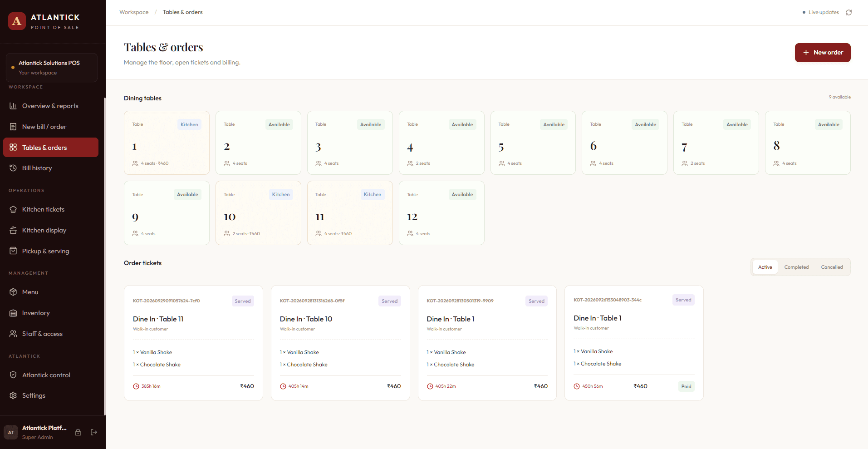Open Kitchen display from the sidebar

point(51,230)
